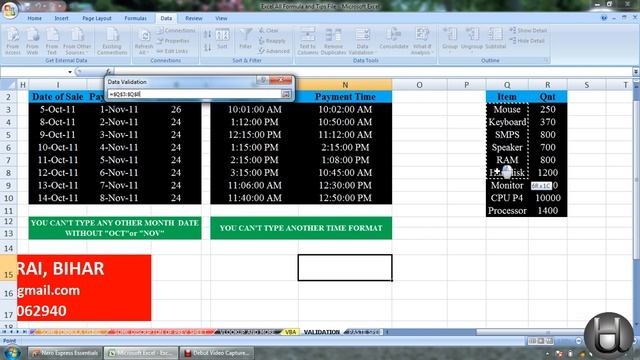Image resolution: width=640 pixels, height=360 pixels.
Task: Sort Z to A descending
Action: click(x=207, y=48)
